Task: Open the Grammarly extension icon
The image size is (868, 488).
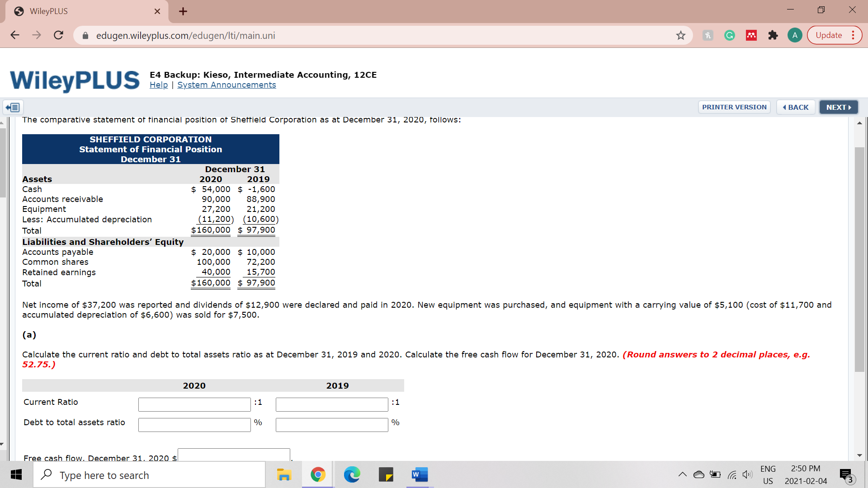Action: (729, 35)
